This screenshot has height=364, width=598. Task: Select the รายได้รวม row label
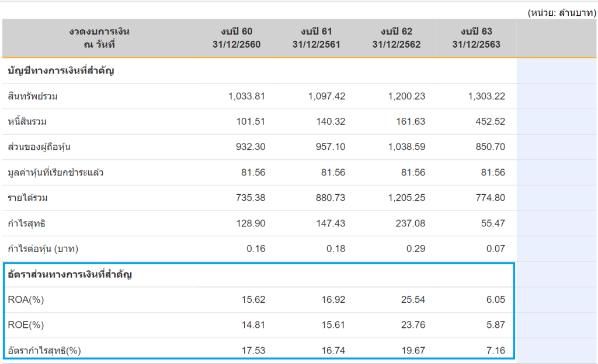point(28,198)
